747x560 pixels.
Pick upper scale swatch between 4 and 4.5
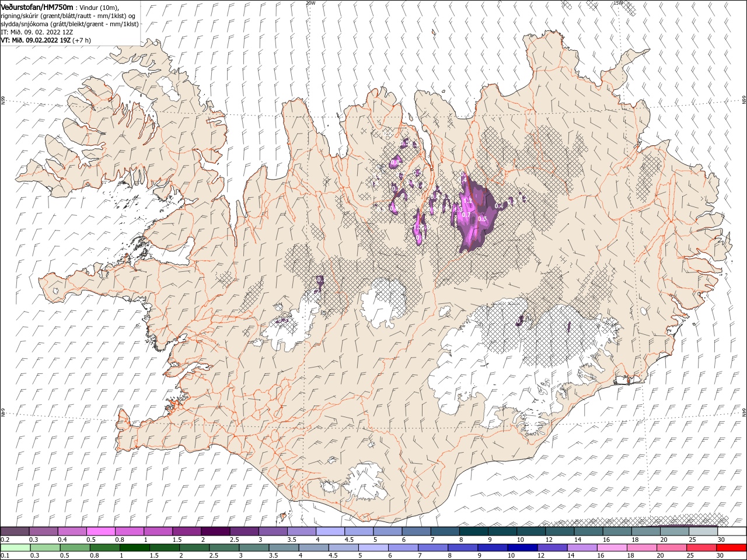pyautogui.click(x=330, y=531)
